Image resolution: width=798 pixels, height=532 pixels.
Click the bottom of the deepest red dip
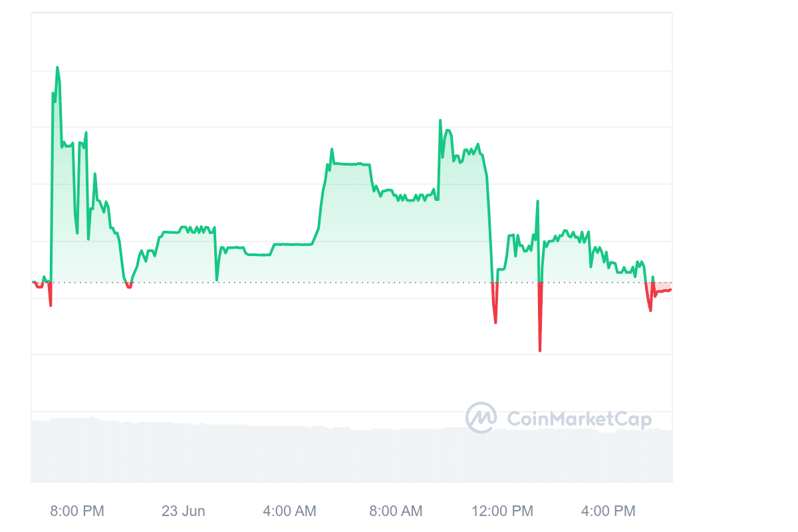point(540,350)
